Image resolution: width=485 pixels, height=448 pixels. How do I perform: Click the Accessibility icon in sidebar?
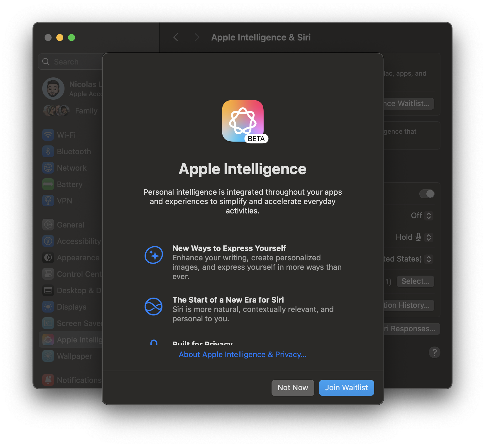(x=48, y=241)
